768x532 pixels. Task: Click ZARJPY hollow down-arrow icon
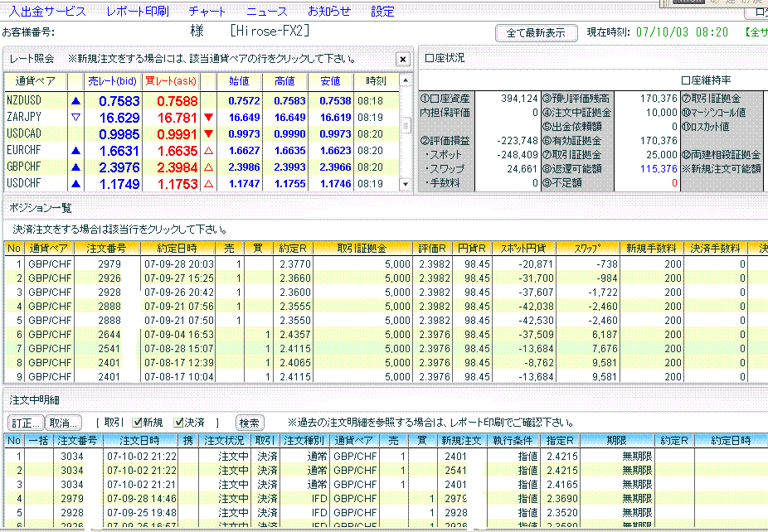pos(75,118)
